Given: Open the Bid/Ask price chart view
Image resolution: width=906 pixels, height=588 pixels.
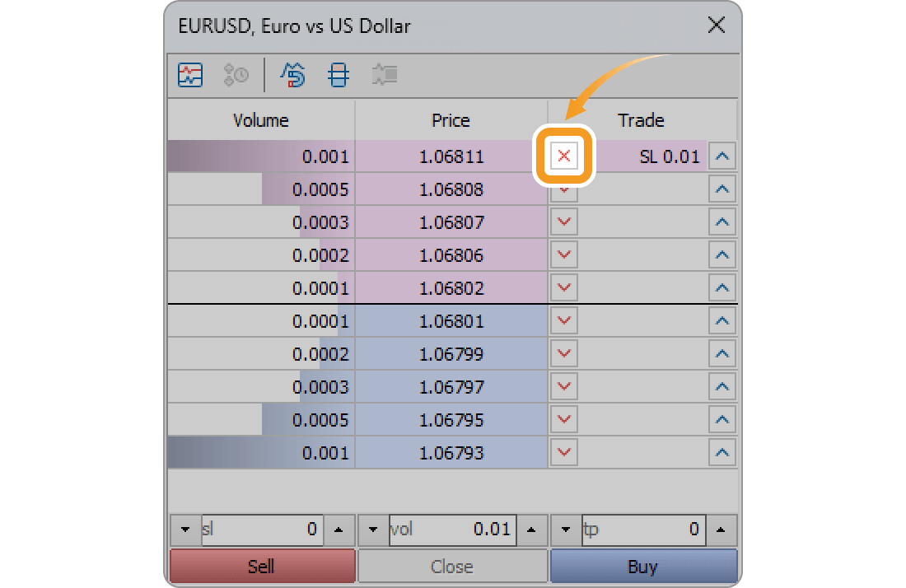Looking at the screenshot, I should [x=189, y=74].
